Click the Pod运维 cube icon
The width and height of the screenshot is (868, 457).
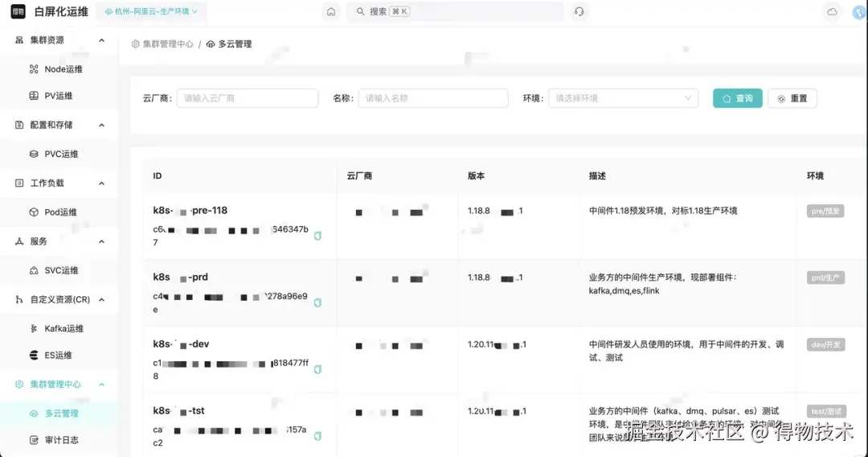[x=34, y=212]
